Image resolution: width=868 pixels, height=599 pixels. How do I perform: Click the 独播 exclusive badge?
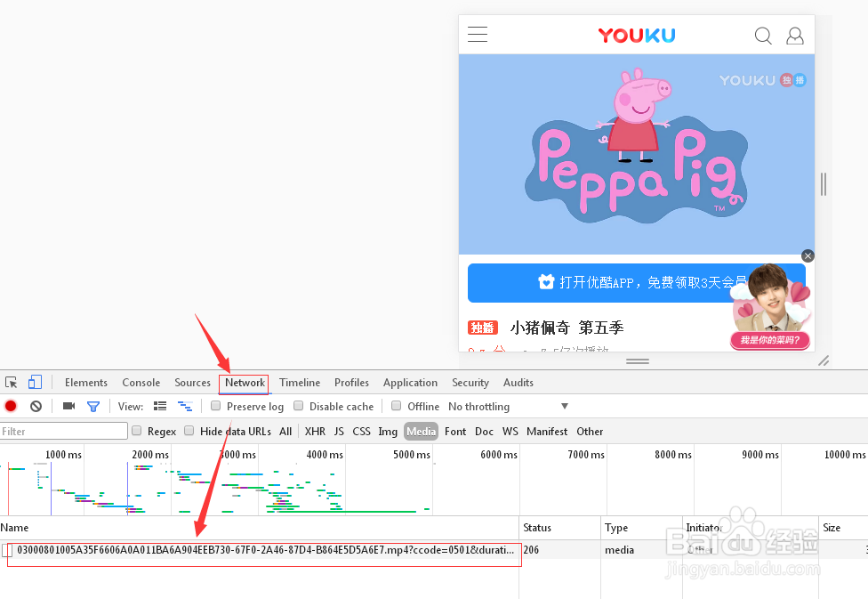click(x=483, y=328)
